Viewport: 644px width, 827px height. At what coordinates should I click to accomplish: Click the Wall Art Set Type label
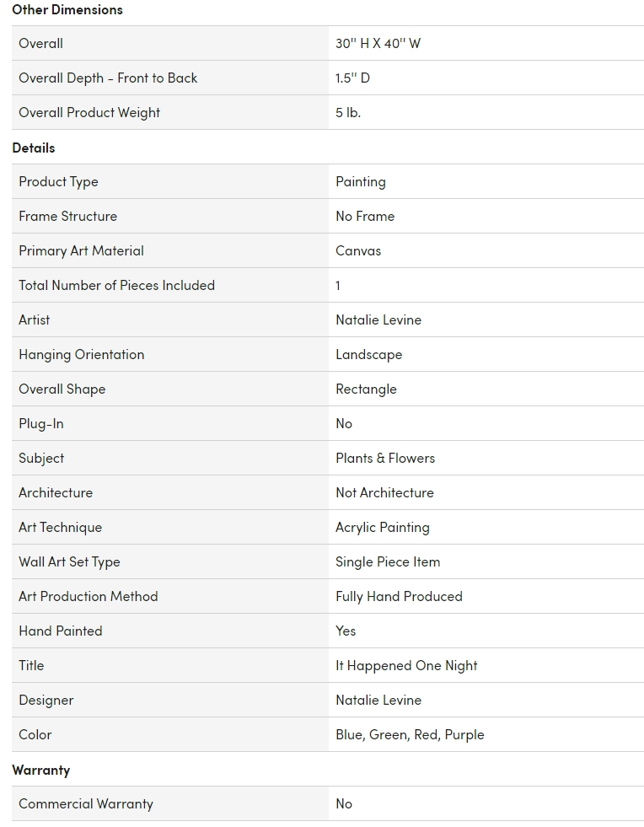pos(69,562)
